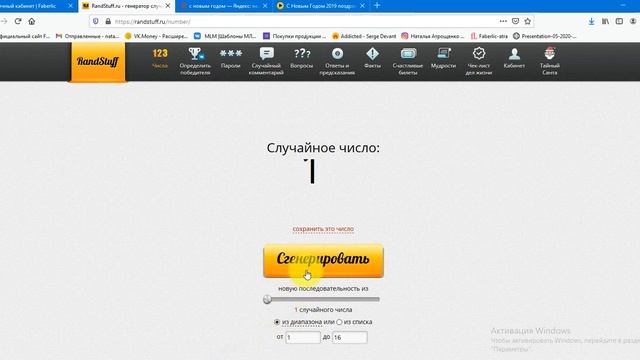Open the Наталья Апрощенко Instagram bookmark
640x360 pixels.
click(433, 36)
